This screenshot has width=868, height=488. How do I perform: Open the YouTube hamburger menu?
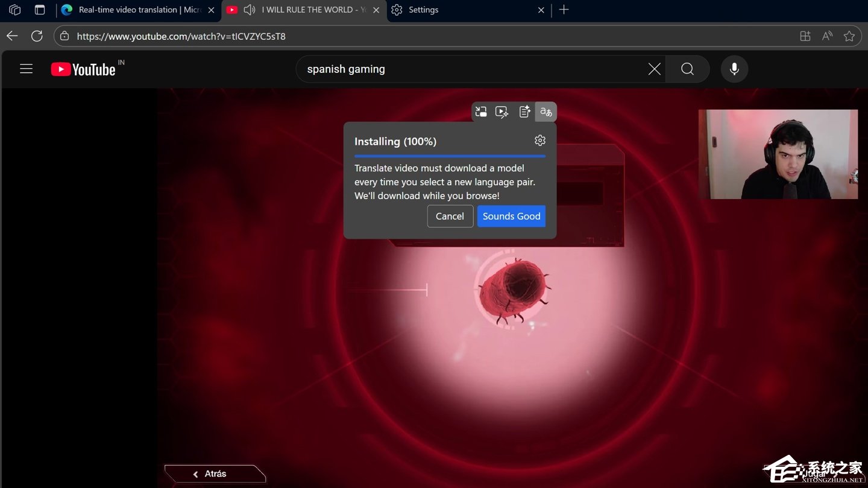26,69
